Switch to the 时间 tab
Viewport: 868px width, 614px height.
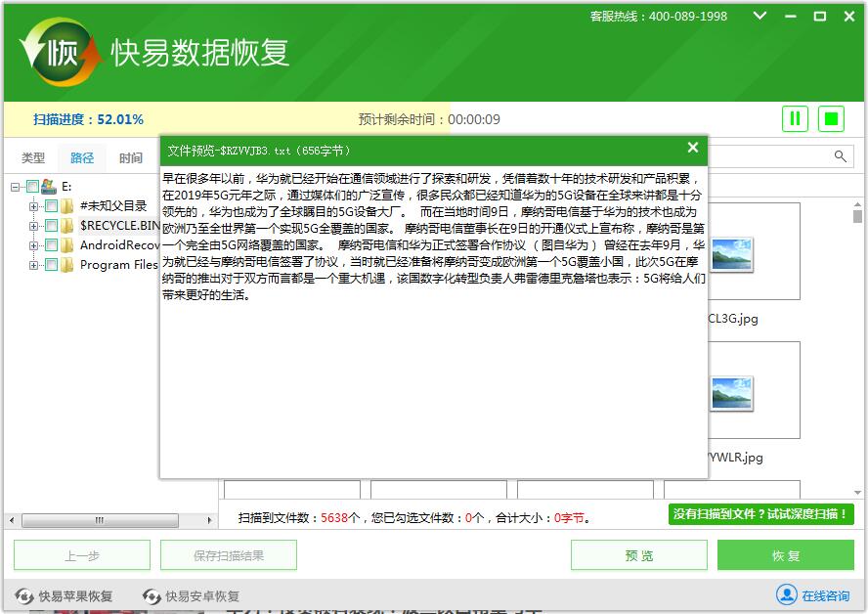(129, 156)
